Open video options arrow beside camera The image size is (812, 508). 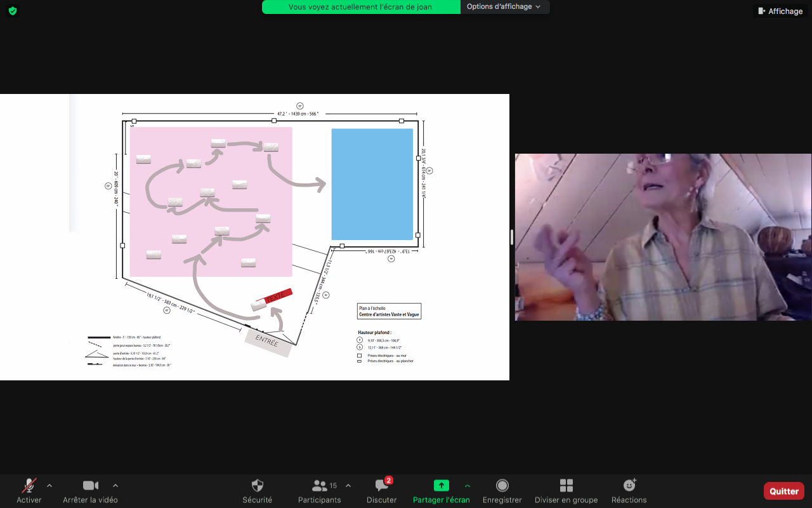pyautogui.click(x=115, y=486)
